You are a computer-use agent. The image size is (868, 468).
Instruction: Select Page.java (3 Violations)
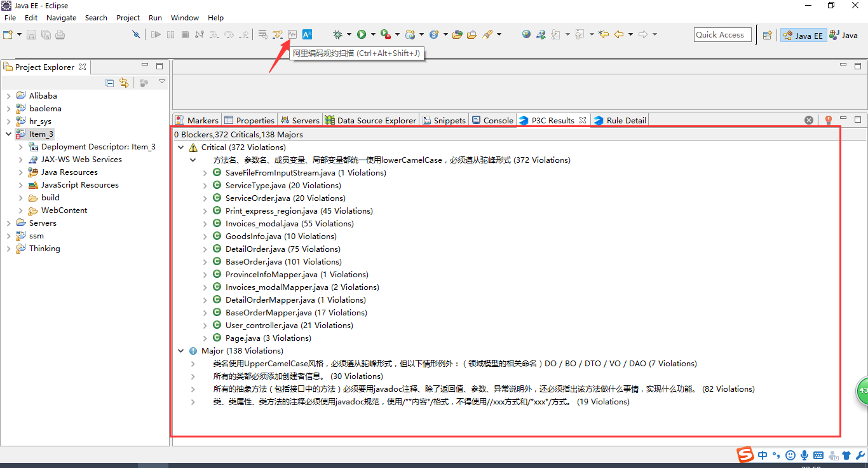268,338
